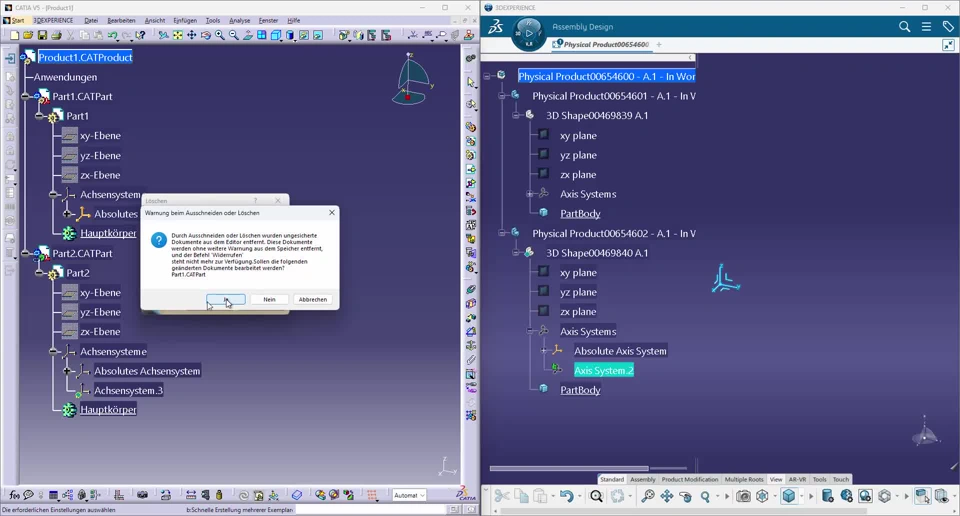
Task: Select the Rotate view tool in CATIA
Action: tap(206, 36)
